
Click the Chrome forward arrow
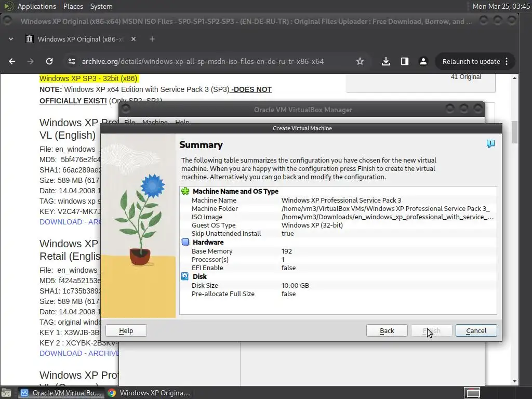31,61
